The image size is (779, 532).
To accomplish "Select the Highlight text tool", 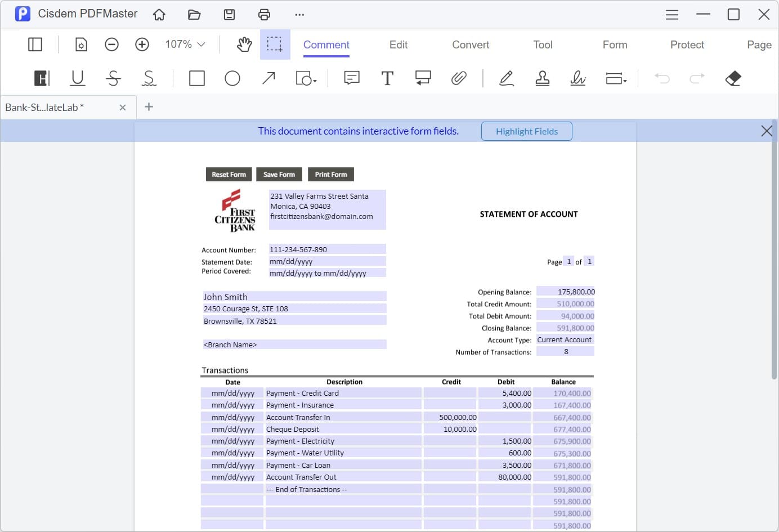I will pos(41,78).
